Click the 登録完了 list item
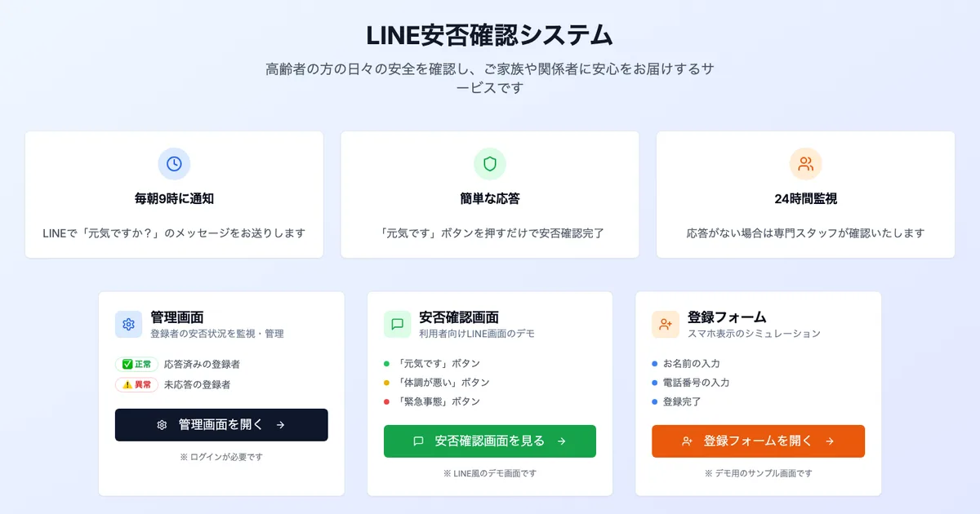 [681, 401]
